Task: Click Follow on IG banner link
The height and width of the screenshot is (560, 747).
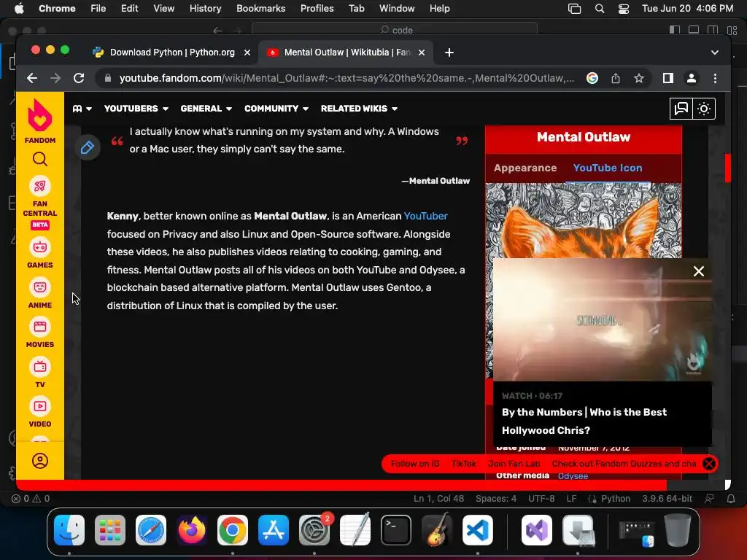Action: pyautogui.click(x=415, y=463)
